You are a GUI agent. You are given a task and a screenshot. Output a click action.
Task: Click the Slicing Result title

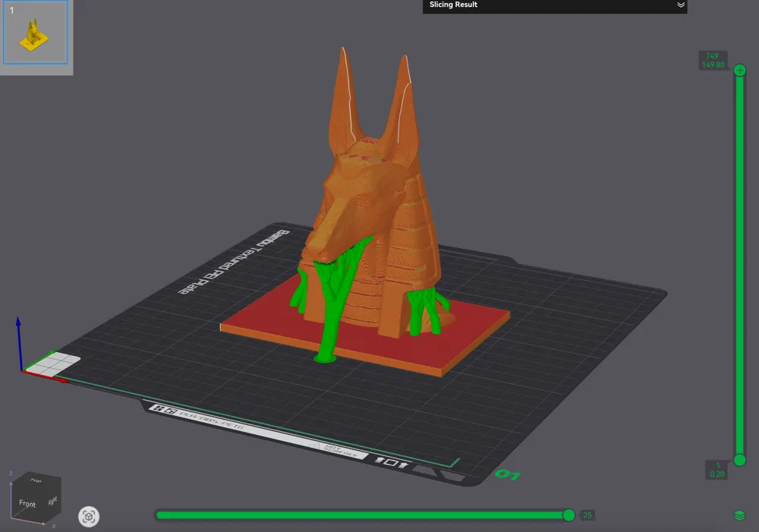click(453, 5)
